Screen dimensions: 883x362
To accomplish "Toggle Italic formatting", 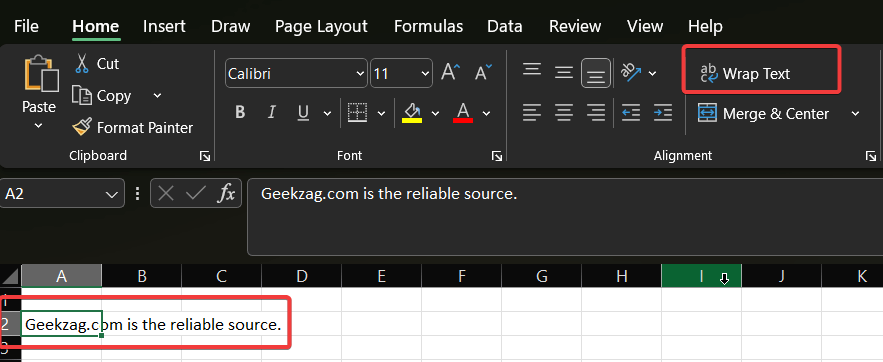I will point(272,113).
